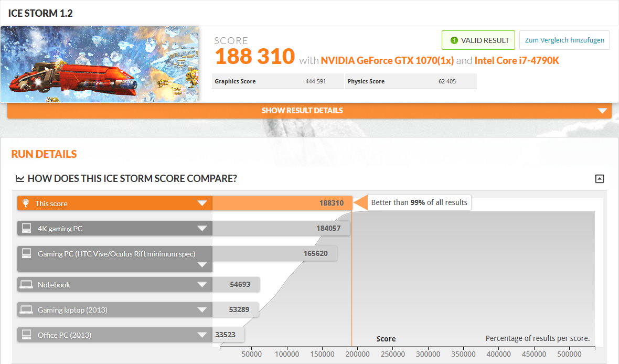Viewport: 619px width, 364px height.
Task: Expand the Office PC (2013) dropdown arrow
Action: click(202, 335)
